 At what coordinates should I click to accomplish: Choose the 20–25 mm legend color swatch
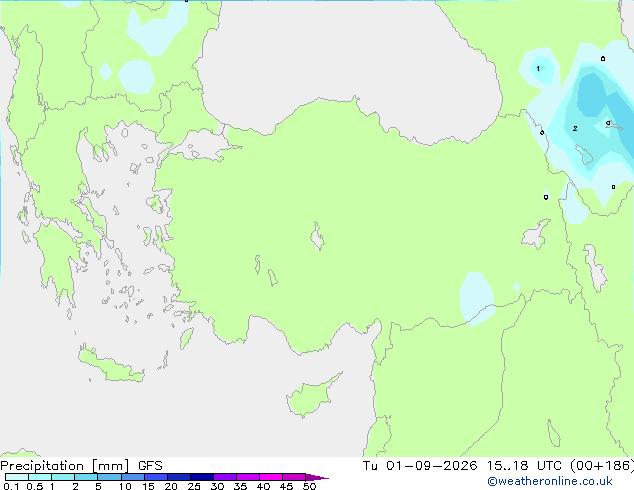pyautogui.click(x=179, y=477)
